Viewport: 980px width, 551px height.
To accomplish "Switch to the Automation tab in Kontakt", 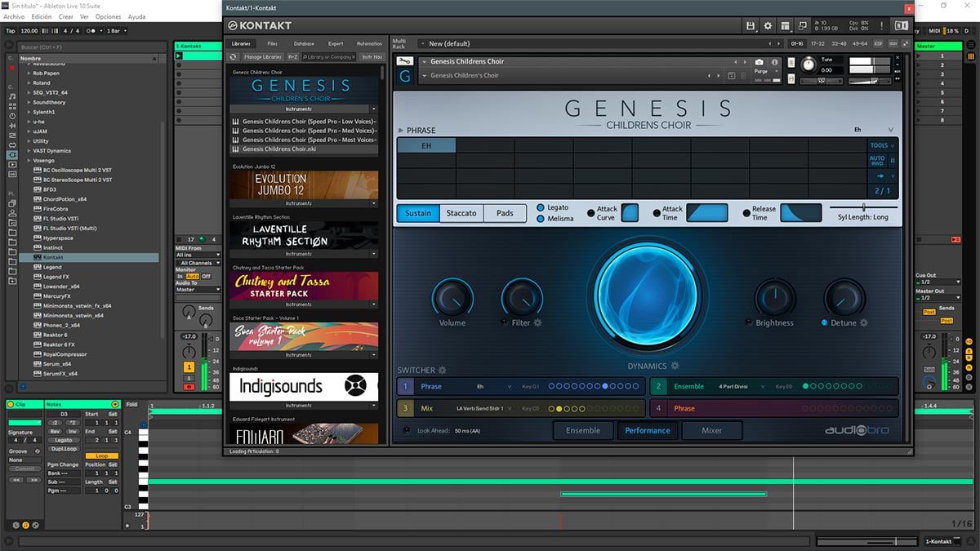I will [x=369, y=43].
